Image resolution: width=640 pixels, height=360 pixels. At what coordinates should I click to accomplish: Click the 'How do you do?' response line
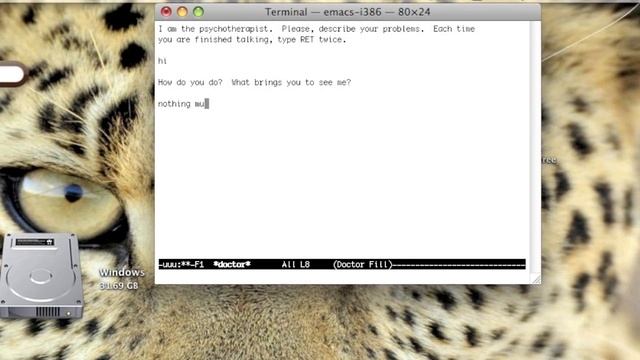[x=254, y=82]
